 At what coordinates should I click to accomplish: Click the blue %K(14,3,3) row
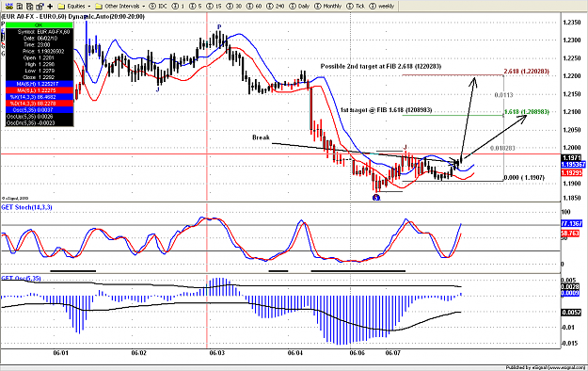[x=39, y=97]
